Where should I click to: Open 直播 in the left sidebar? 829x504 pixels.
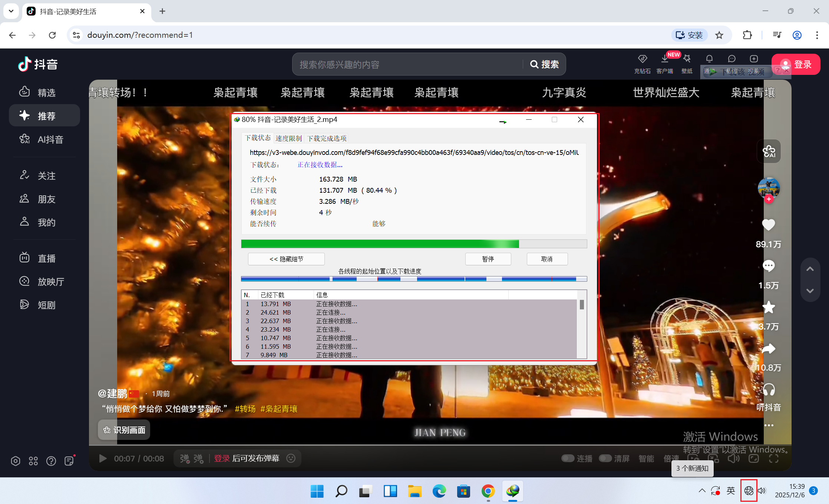pyautogui.click(x=46, y=258)
